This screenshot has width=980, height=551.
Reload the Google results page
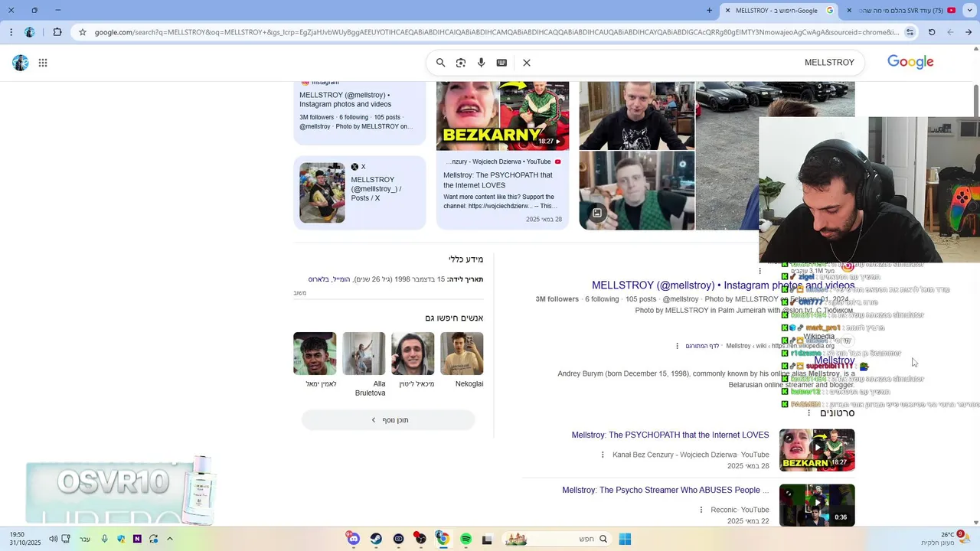tap(932, 32)
